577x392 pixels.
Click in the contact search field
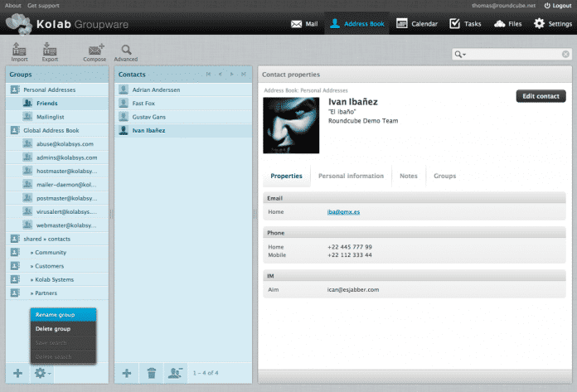518,54
